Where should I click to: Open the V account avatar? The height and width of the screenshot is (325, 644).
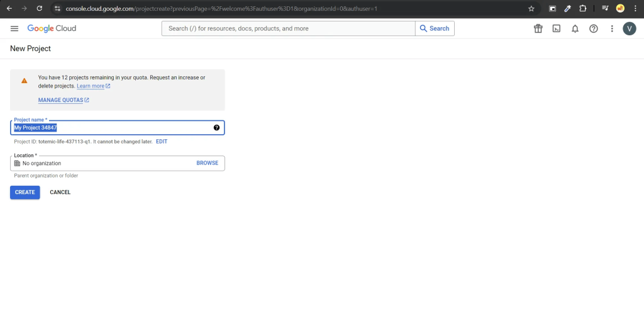pyautogui.click(x=630, y=28)
